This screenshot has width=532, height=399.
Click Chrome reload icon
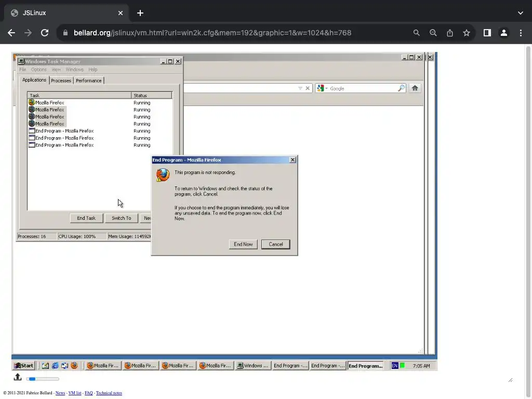(45, 33)
